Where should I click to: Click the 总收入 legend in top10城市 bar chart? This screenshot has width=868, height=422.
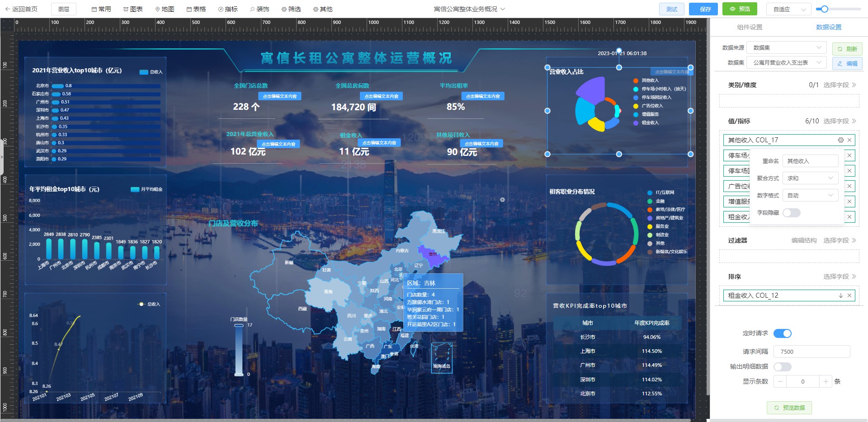pos(151,72)
